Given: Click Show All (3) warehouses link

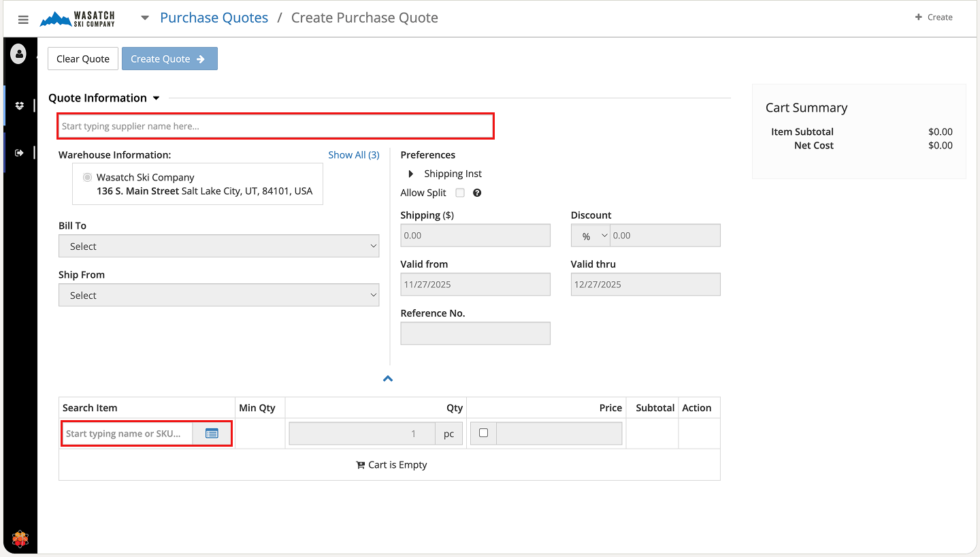Looking at the screenshot, I should (353, 155).
